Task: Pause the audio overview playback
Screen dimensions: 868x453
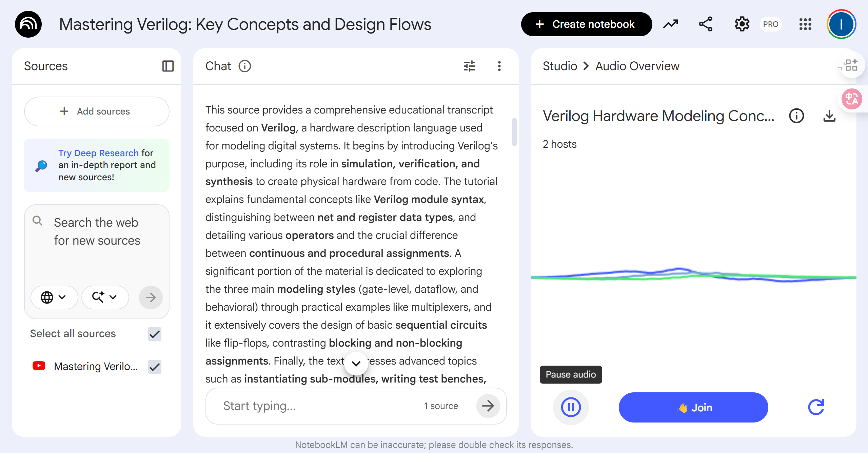Action: pos(571,407)
